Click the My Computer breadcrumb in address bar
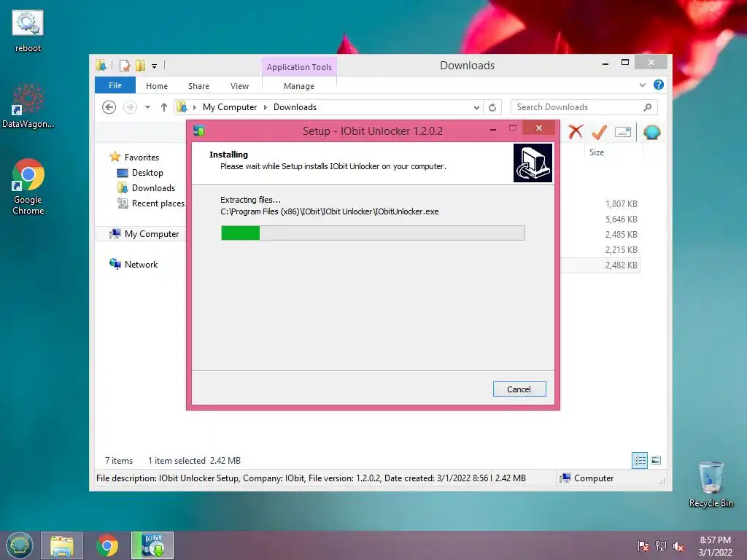This screenshot has width=747, height=560. (x=230, y=107)
